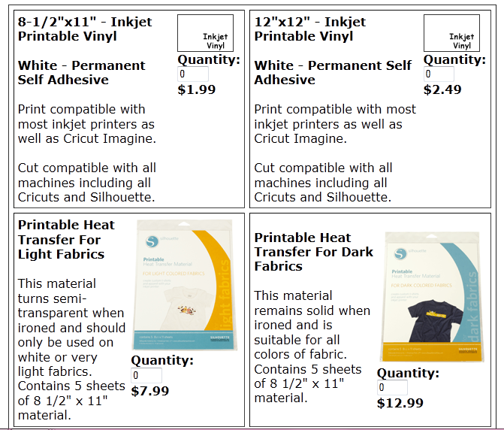Viewport: 504px width, 430px height.
Task: Click the Printable Heat Transfer For Dark Fabrics heading
Action: tap(313, 252)
